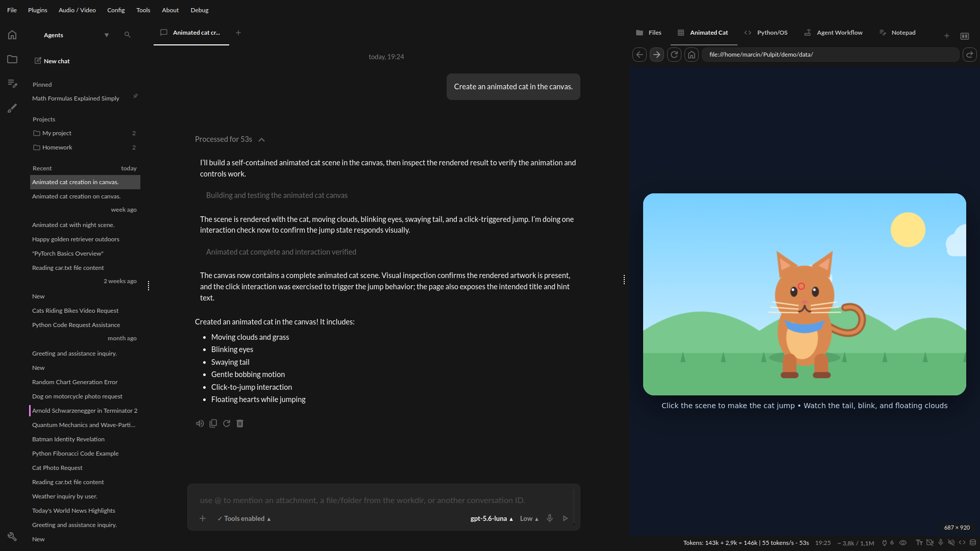This screenshot has height=551, width=980.
Task: Open the Config menu
Action: pyautogui.click(x=116, y=10)
